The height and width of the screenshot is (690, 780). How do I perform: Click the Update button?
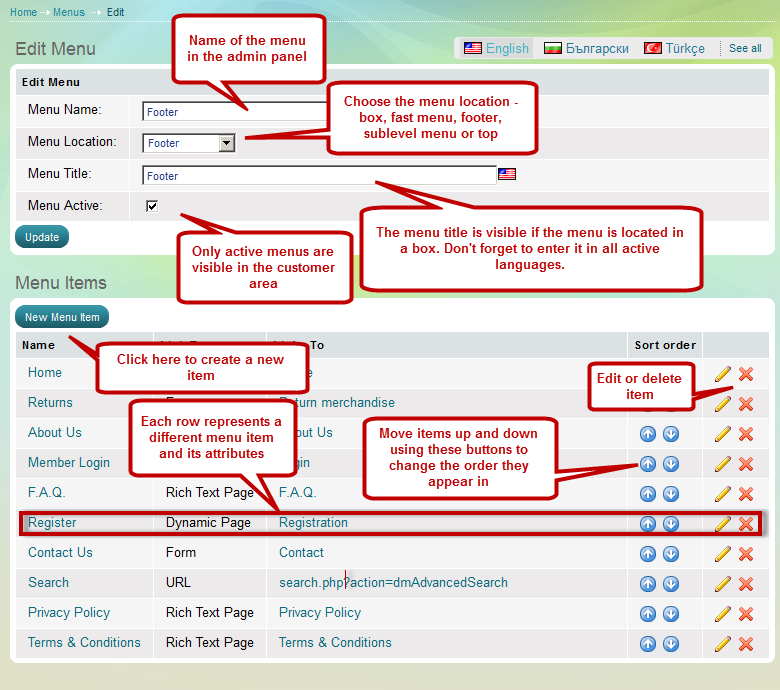[x=42, y=237]
